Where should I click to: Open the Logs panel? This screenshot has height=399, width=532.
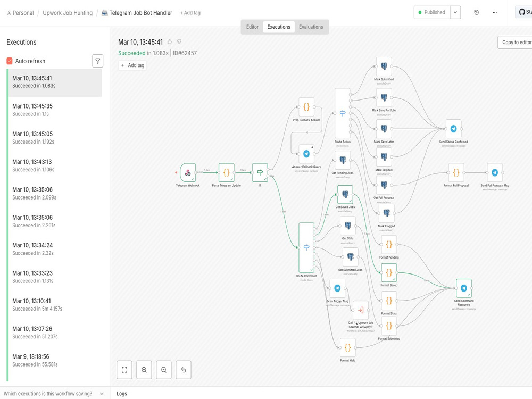122,394
